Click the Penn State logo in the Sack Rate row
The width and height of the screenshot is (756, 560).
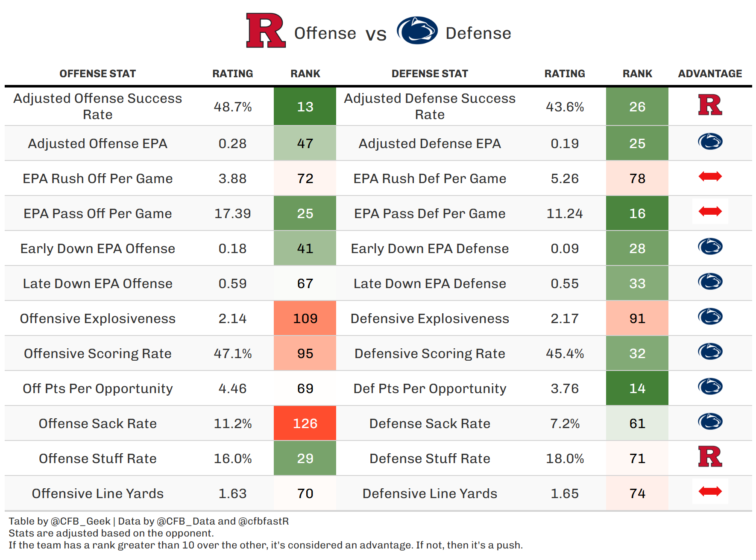(x=710, y=422)
